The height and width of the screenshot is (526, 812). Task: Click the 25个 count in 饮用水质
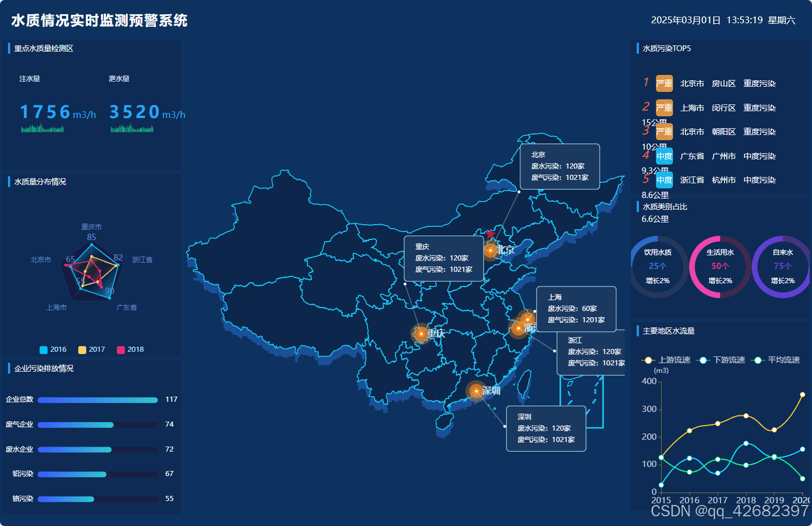click(x=658, y=266)
